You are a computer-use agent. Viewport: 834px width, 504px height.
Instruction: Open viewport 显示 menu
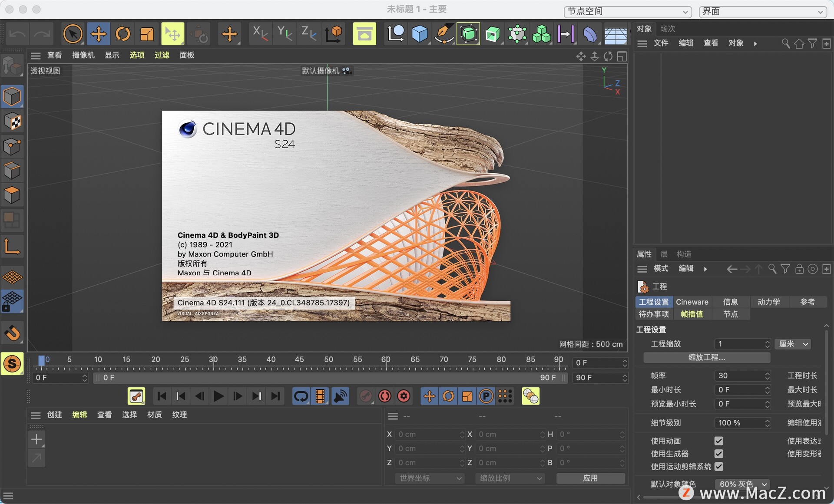(112, 55)
